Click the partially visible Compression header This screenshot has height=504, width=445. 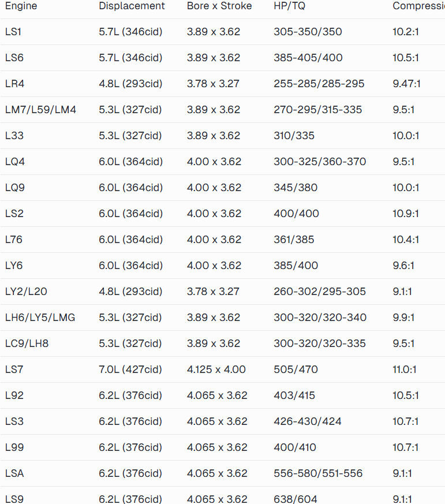(x=418, y=6)
